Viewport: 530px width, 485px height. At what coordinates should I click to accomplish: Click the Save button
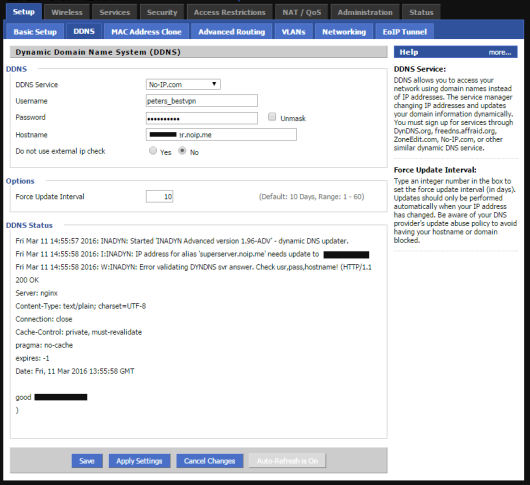87,461
